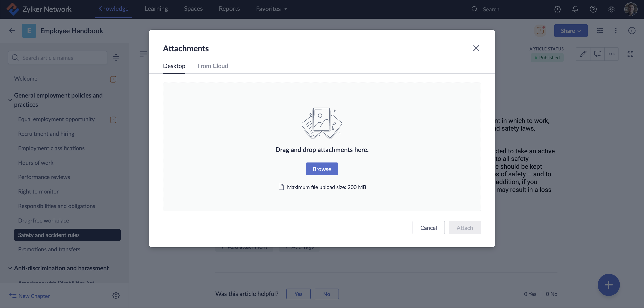Screen dimensions: 644x308
Task: Open the Hours of work article
Action: [36, 162]
